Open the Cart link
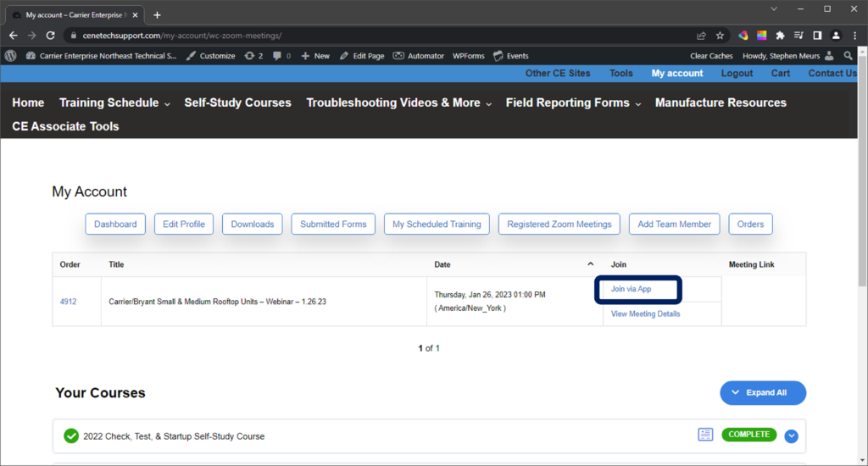The image size is (868, 466). (x=781, y=73)
